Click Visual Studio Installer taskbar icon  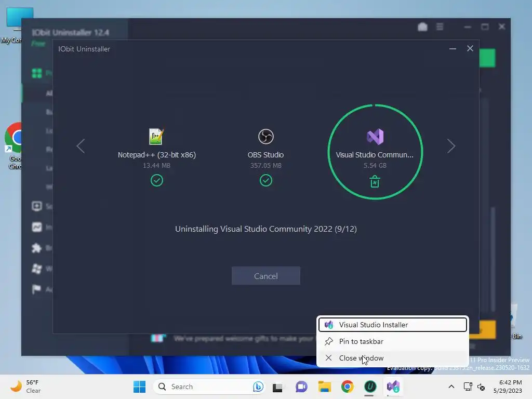[393, 387]
